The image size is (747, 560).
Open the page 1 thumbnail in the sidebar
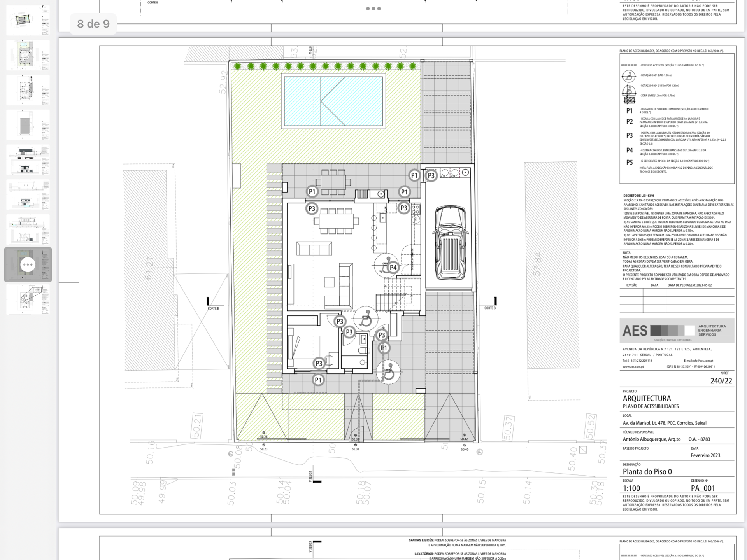[28, 20]
